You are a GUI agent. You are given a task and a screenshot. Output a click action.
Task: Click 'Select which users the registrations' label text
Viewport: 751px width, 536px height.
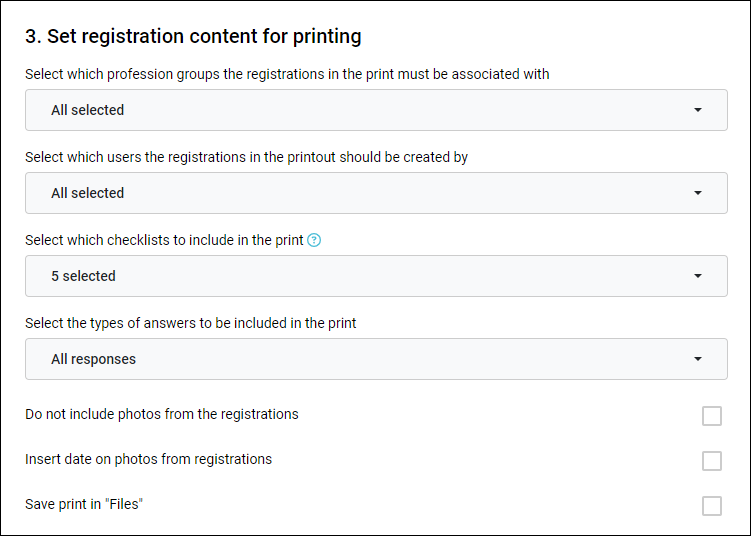[247, 157]
